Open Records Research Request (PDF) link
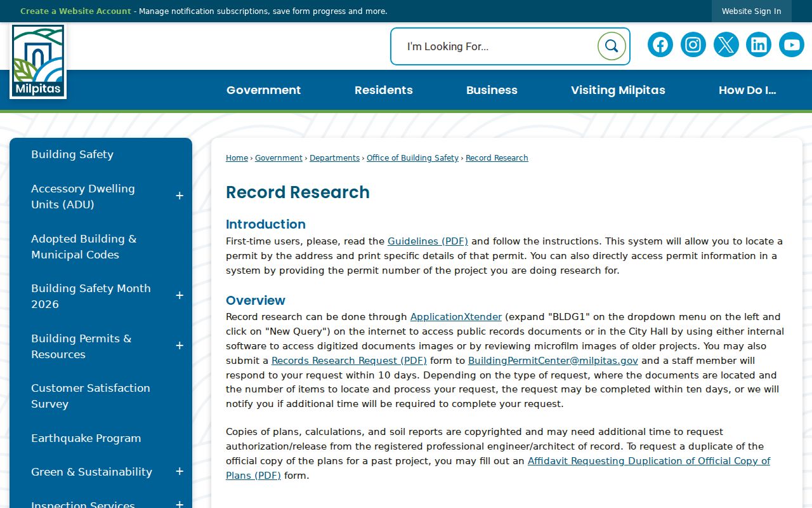This screenshot has width=812, height=508. (x=350, y=361)
